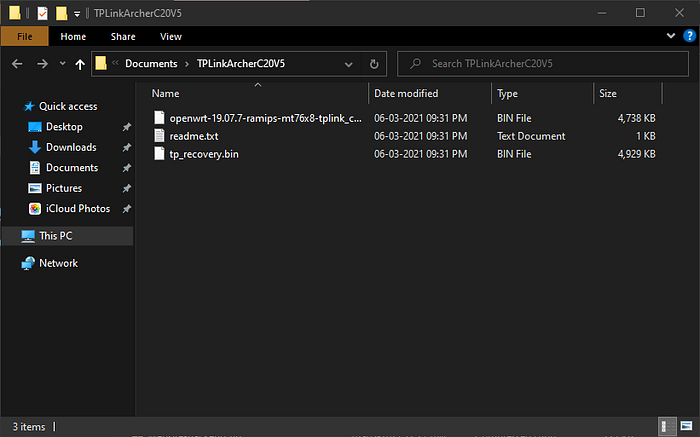Click the Search TPLinkArcherC20V5 box
The width and height of the screenshot is (700, 437).
[543, 64]
